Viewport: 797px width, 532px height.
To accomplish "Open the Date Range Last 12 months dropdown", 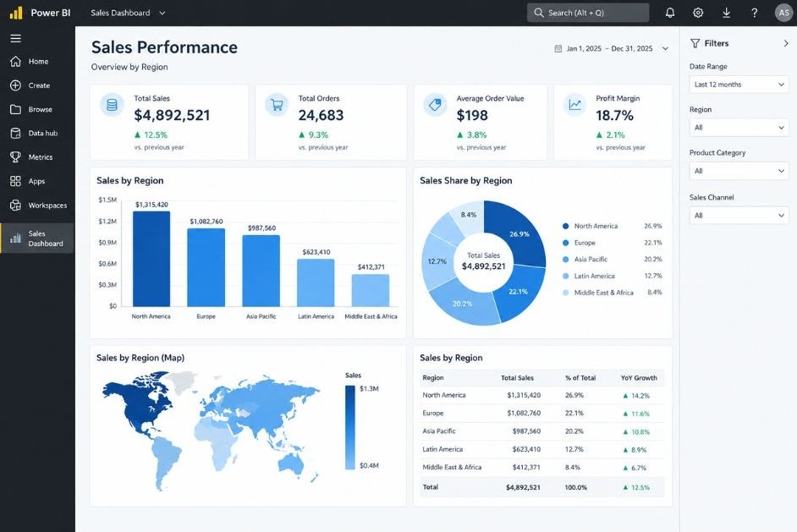I will tap(739, 85).
